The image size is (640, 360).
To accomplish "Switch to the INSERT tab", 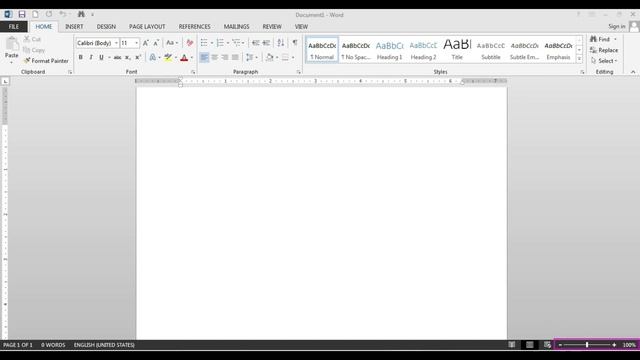I will point(74,27).
